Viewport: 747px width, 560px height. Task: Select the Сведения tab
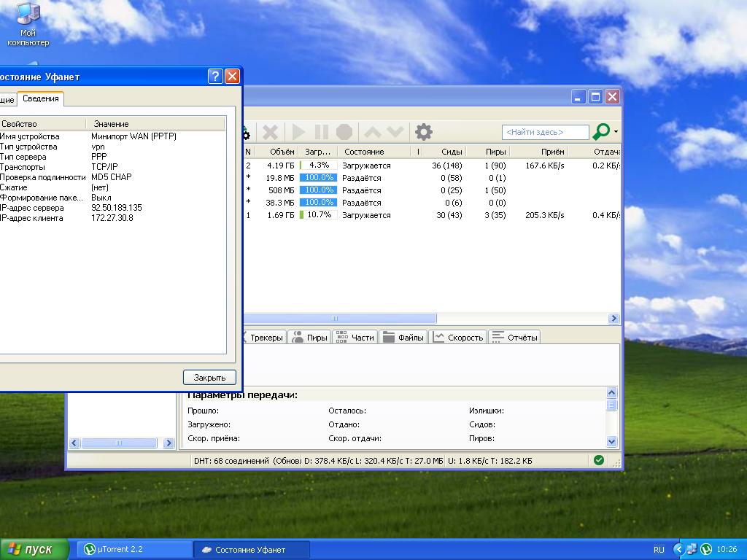coord(41,98)
